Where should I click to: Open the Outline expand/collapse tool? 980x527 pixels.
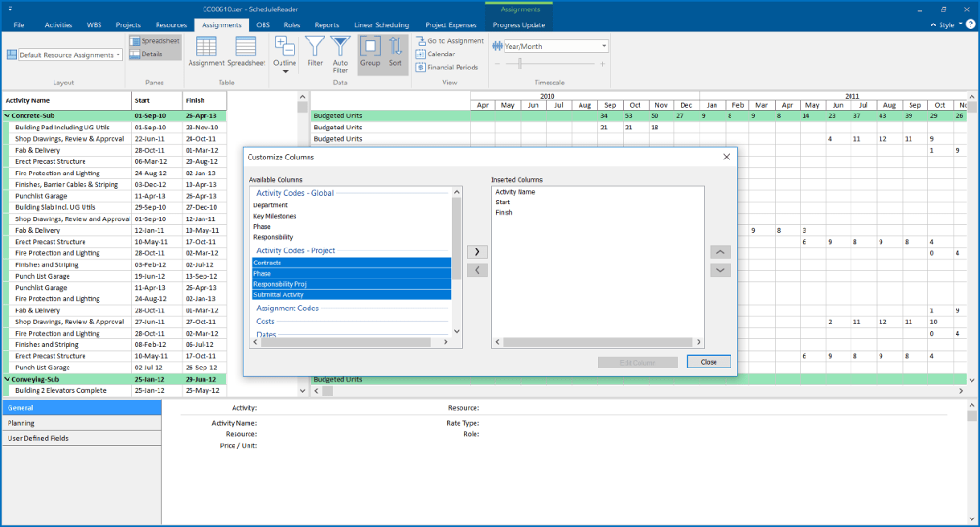tap(285, 54)
